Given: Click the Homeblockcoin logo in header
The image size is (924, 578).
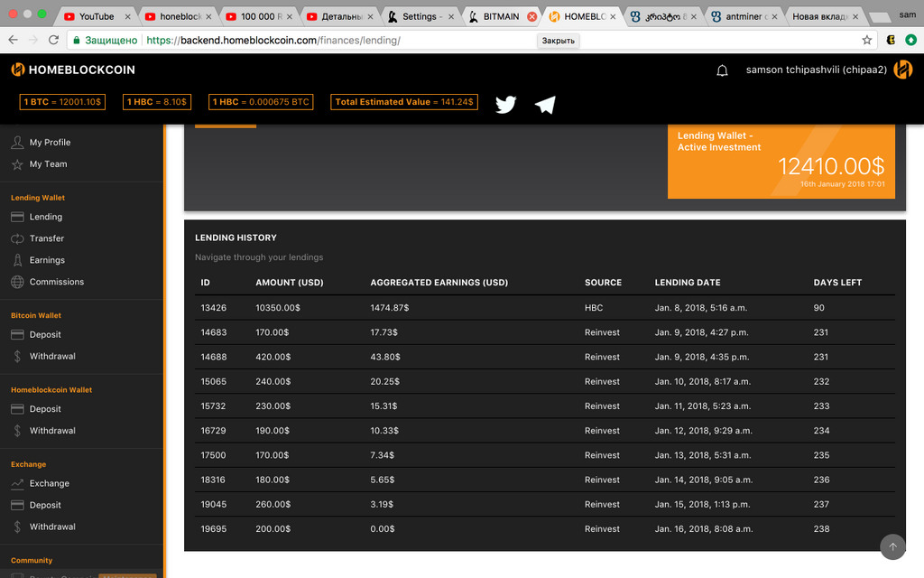Looking at the screenshot, I should (73, 70).
